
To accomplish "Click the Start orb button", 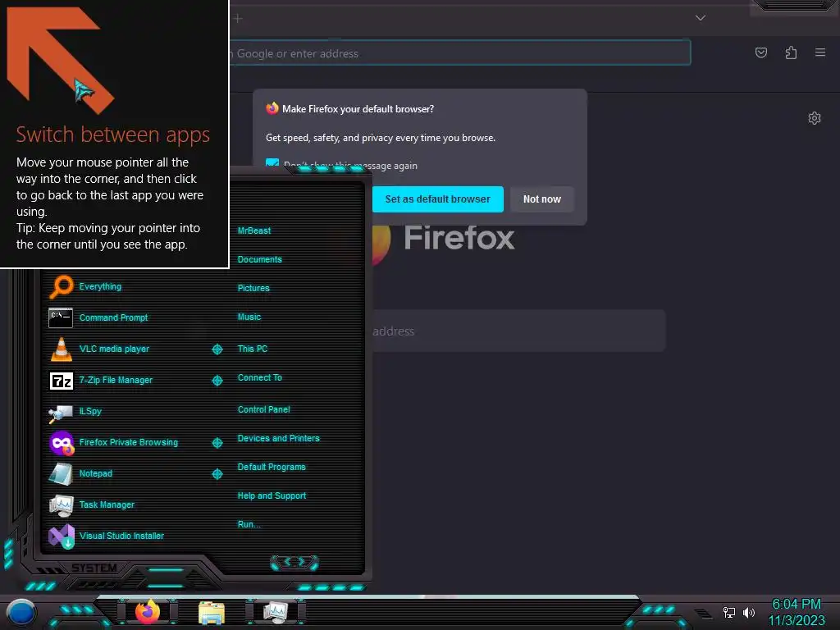I will pyautogui.click(x=21, y=612).
